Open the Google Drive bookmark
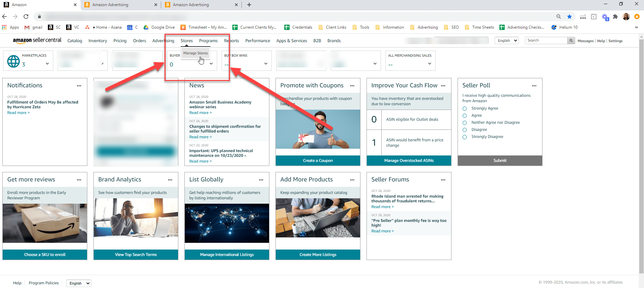The height and width of the screenshot is (288, 644). click(x=159, y=27)
